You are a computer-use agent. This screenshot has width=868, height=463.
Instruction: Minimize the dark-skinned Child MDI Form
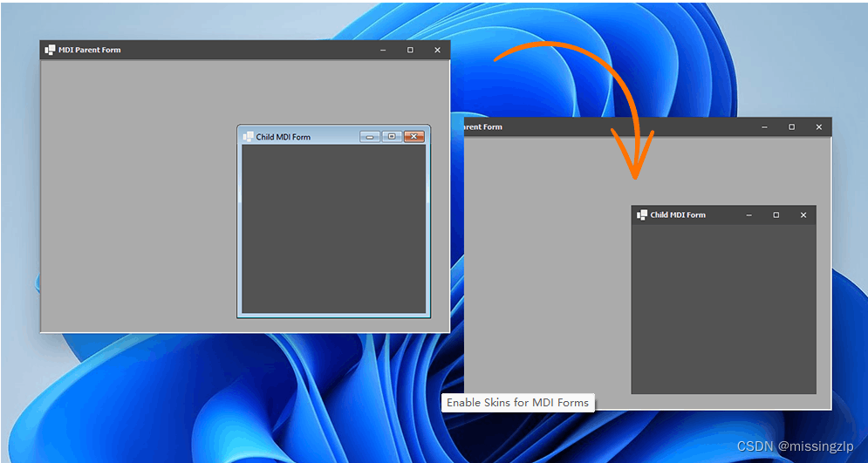pyautogui.click(x=748, y=215)
